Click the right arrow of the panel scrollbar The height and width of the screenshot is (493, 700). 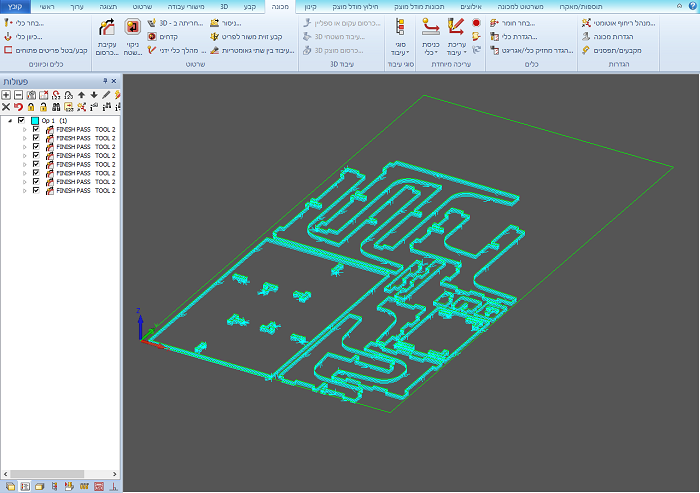[115, 474]
